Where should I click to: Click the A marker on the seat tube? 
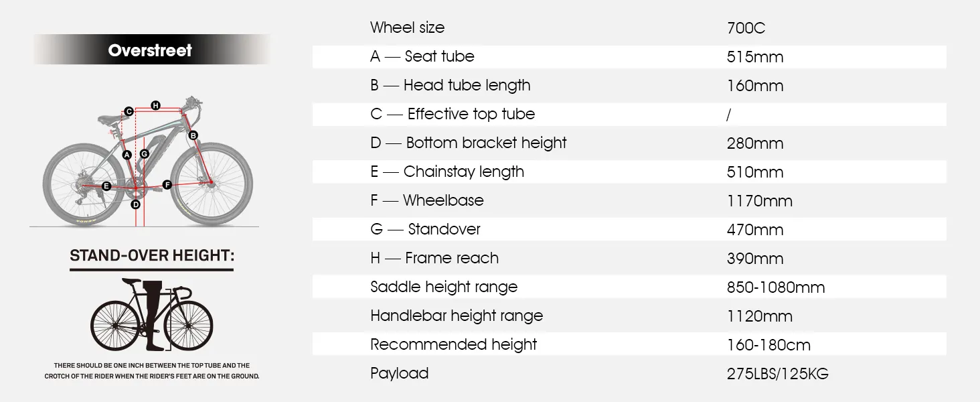pyautogui.click(x=127, y=155)
